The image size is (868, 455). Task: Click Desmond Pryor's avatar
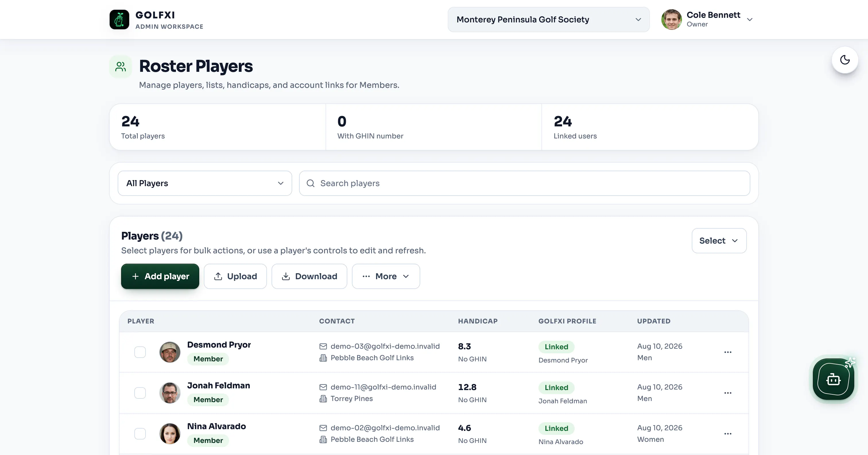170,352
